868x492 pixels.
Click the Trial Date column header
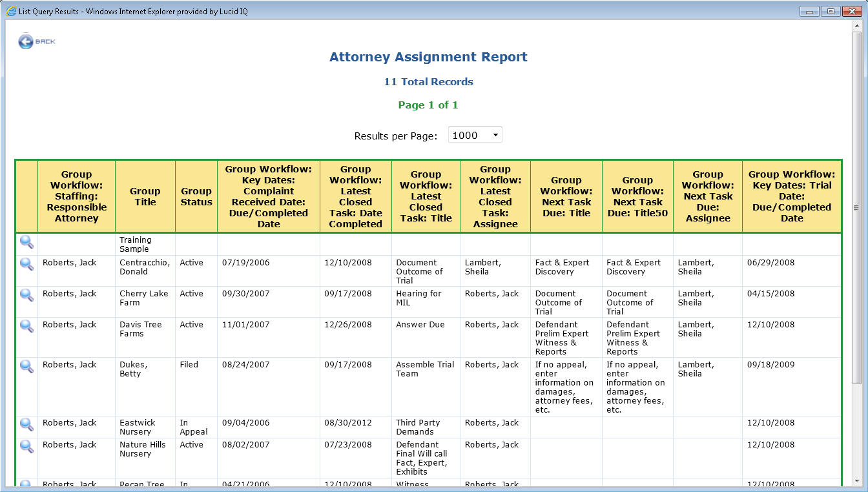click(x=792, y=196)
